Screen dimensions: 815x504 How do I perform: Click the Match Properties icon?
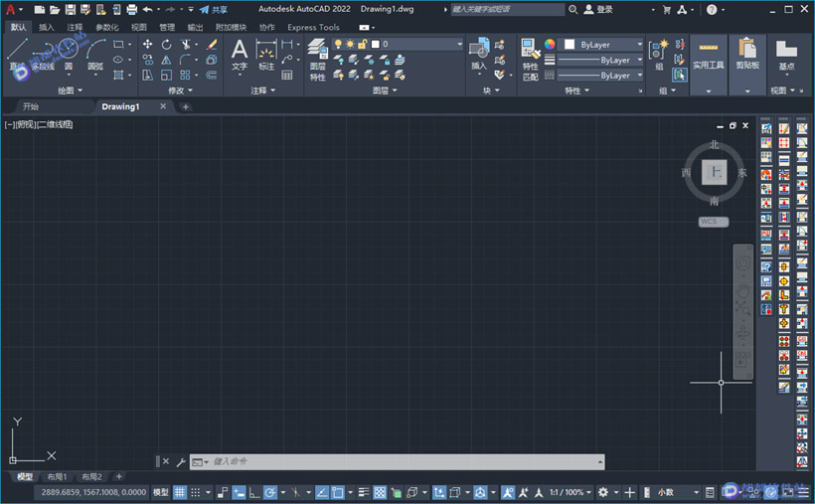point(530,60)
